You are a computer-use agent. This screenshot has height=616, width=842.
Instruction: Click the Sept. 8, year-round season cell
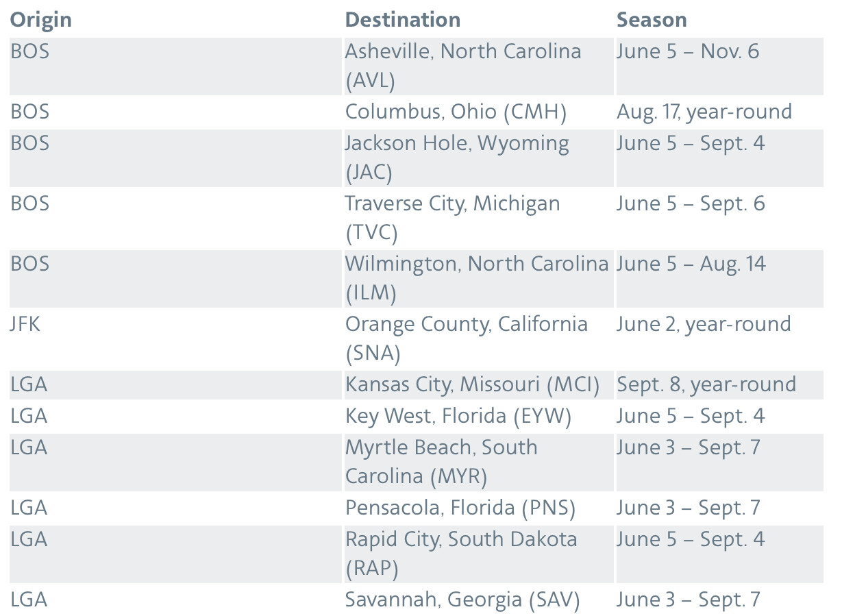coord(706,384)
